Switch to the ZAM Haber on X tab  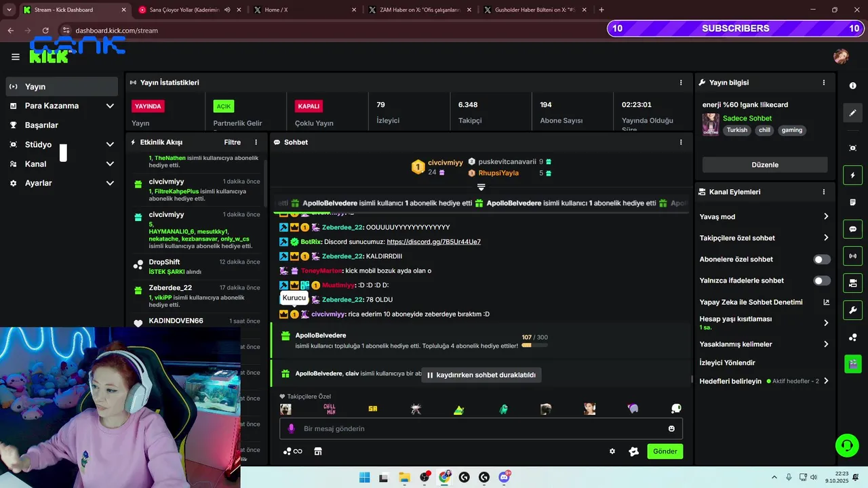(420, 10)
